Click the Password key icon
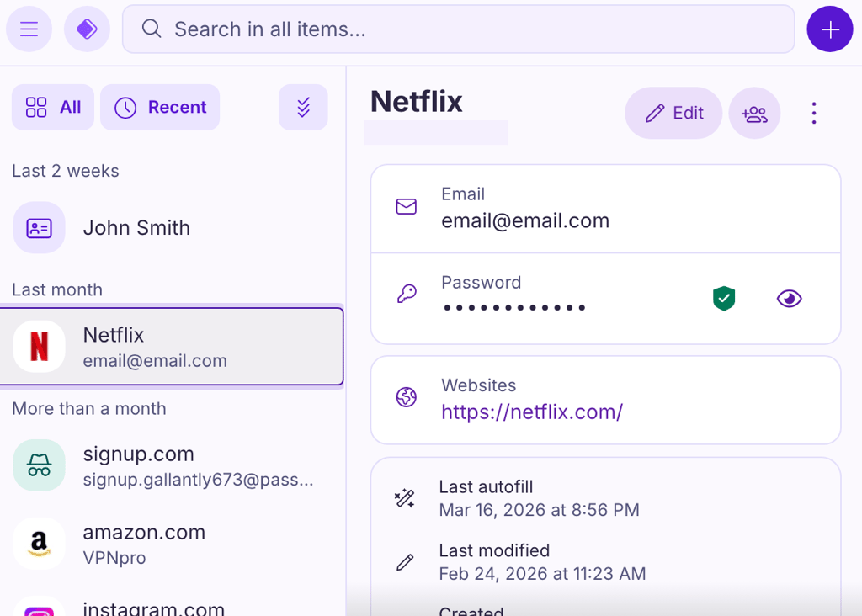 (407, 294)
